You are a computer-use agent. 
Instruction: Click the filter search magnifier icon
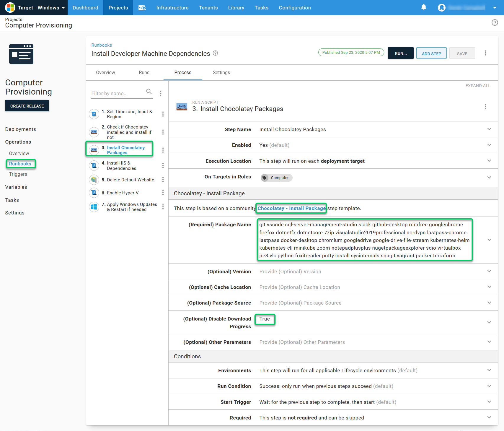coord(149,92)
